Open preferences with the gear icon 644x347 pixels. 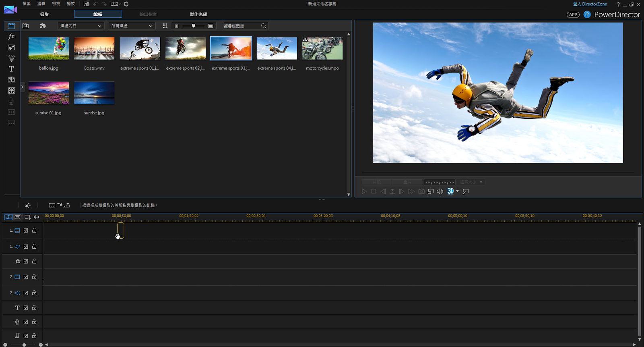(x=126, y=4)
